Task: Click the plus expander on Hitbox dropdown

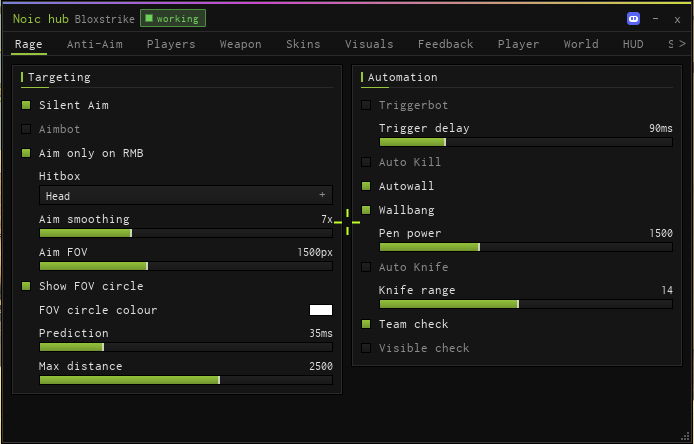Action: (322, 195)
